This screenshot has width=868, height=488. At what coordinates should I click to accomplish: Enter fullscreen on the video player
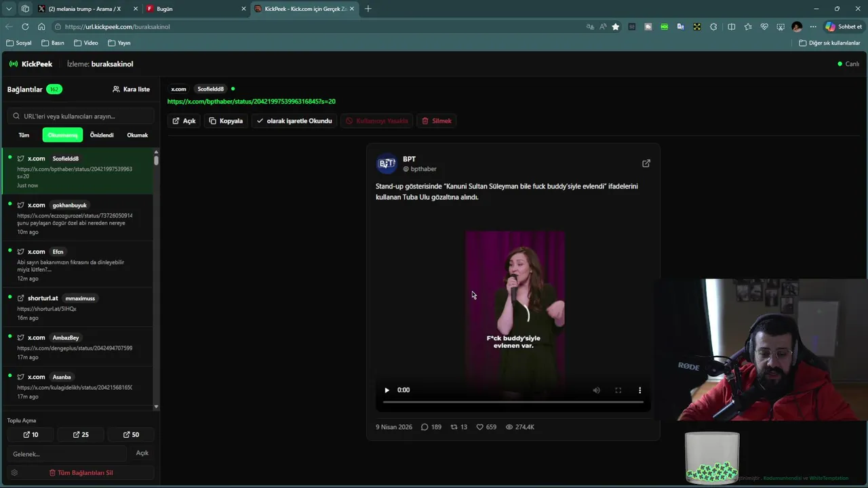(x=618, y=390)
